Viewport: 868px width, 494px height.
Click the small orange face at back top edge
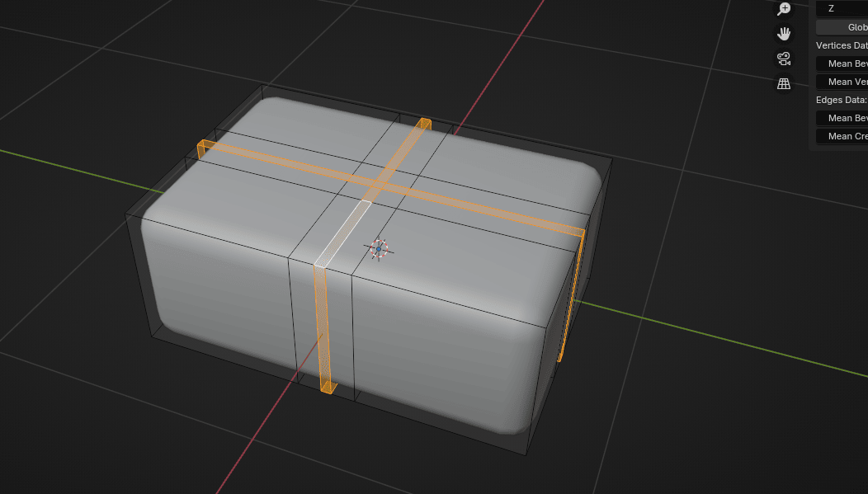(x=424, y=124)
